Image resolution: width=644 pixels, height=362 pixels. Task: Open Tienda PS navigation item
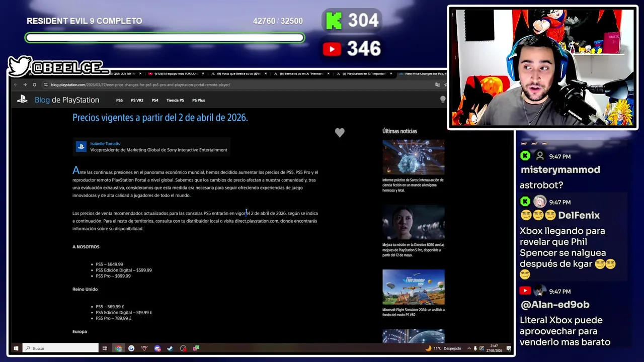coord(175,100)
